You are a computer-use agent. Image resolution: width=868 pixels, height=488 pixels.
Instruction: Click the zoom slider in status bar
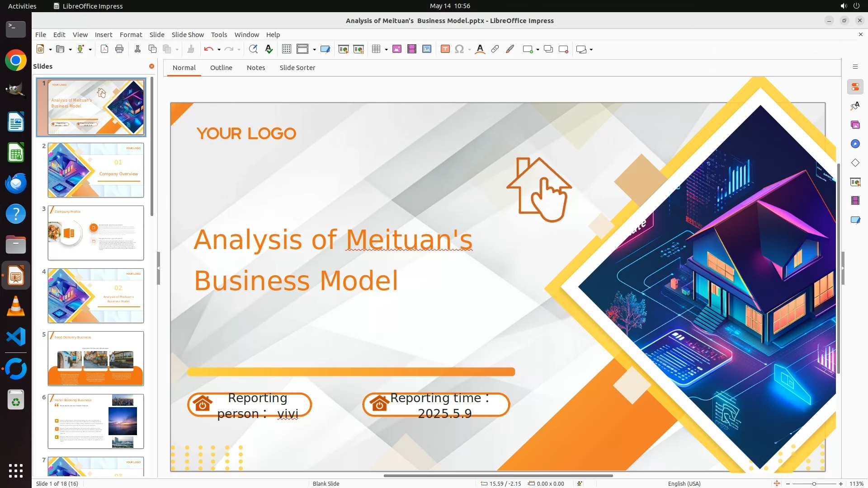[814, 483]
